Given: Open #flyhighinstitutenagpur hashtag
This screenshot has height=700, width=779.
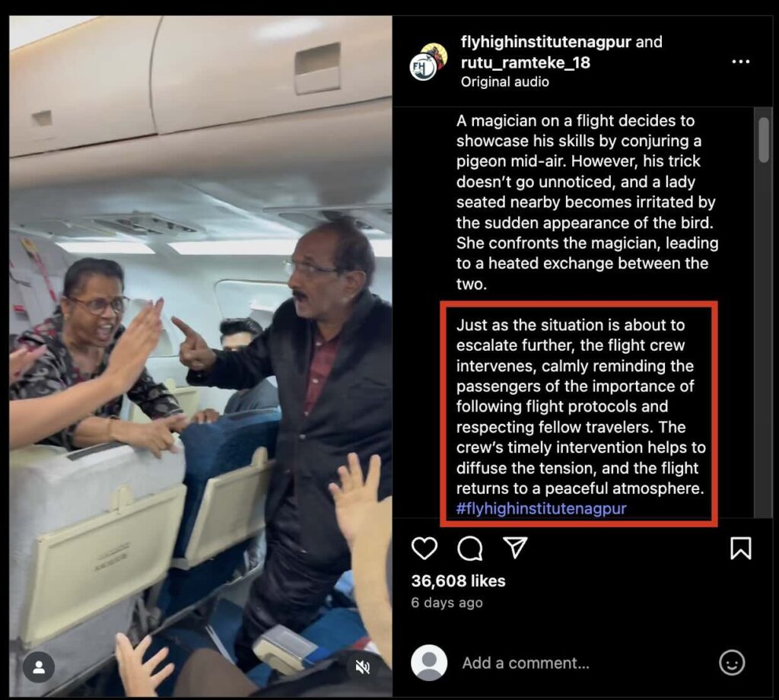Looking at the screenshot, I should tap(541, 508).
